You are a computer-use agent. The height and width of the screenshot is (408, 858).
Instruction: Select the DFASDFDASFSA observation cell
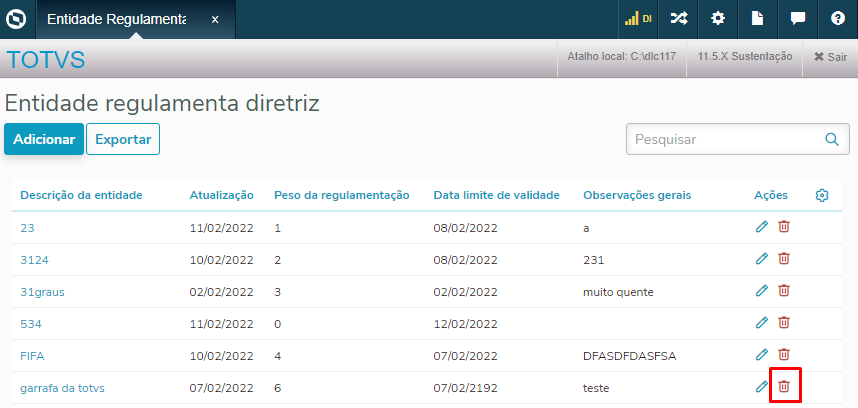click(x=630, y=356)
